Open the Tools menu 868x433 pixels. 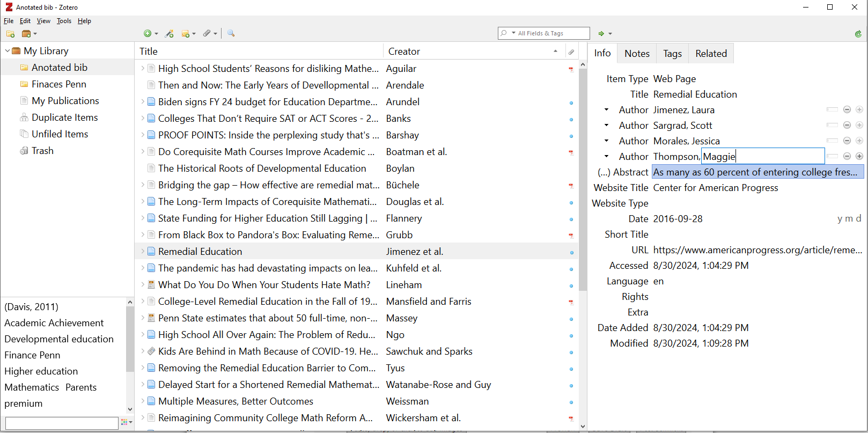click(64, 21)
